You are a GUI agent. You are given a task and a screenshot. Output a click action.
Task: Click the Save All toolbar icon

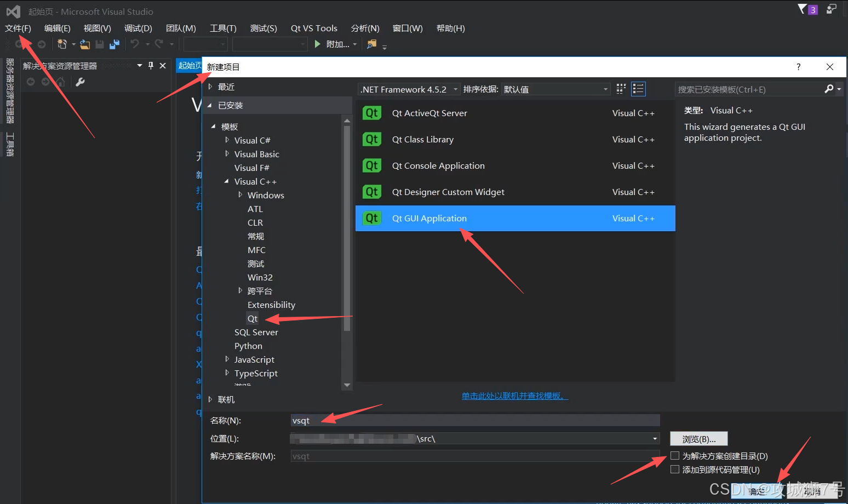[x=114, y=44]
